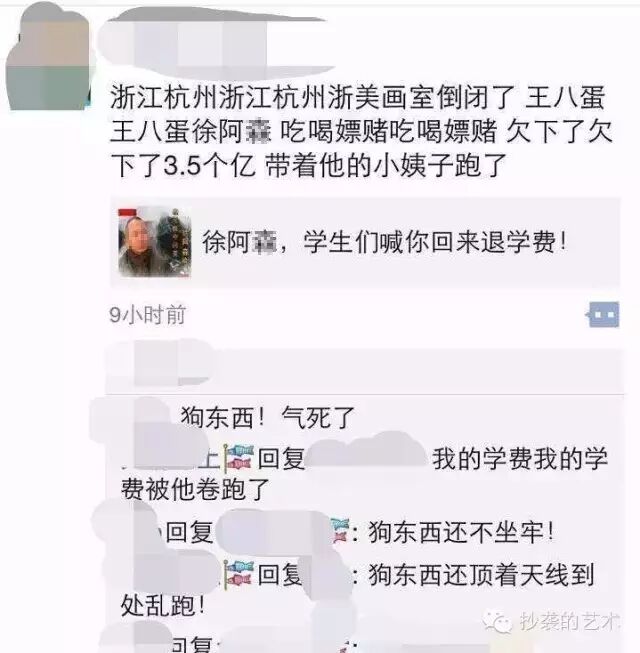640x653 pixels.
Task: Tap the poster's blurred profile avatar
Action: click(x=49, y=58)
